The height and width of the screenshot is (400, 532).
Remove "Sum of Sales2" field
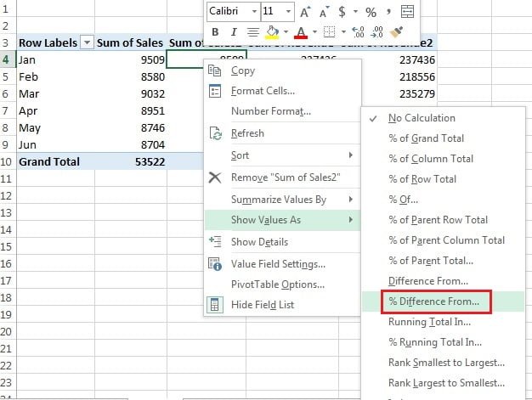click(x=282, y=177)
